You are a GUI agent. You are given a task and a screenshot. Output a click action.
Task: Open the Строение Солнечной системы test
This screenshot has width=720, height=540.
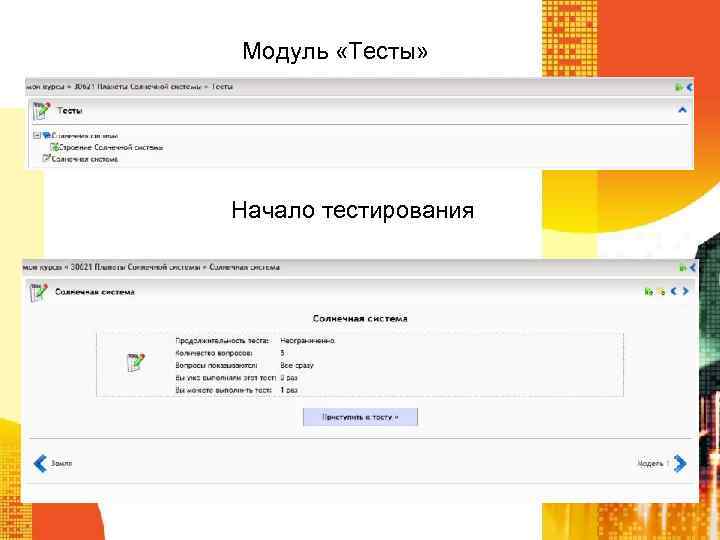click(x=111, y=147)
